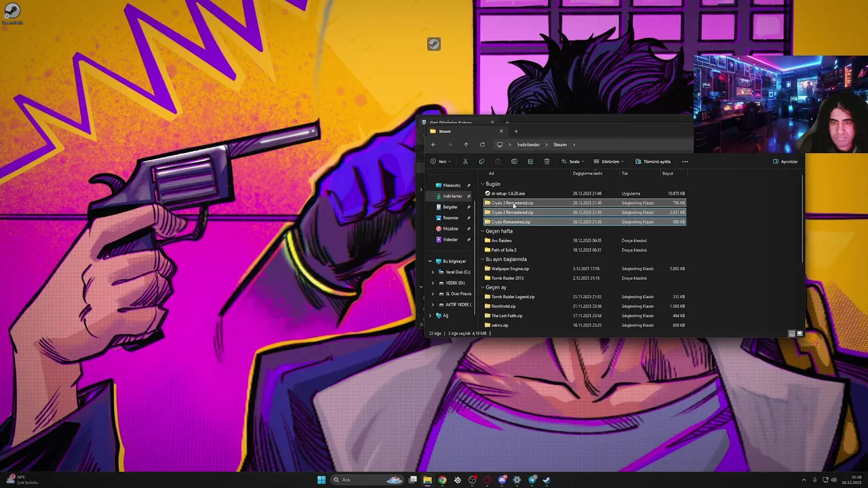Screen dimensions: 868x488
Task: Open volume control in the system tray
Action: click(833, 480)
